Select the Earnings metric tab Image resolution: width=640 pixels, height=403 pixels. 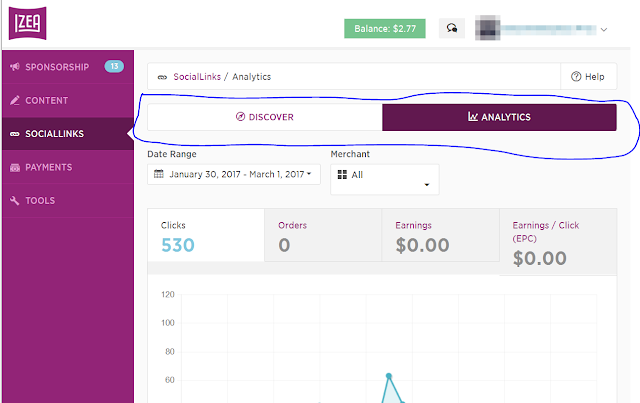pyautogui.click(x=440, y=235)
